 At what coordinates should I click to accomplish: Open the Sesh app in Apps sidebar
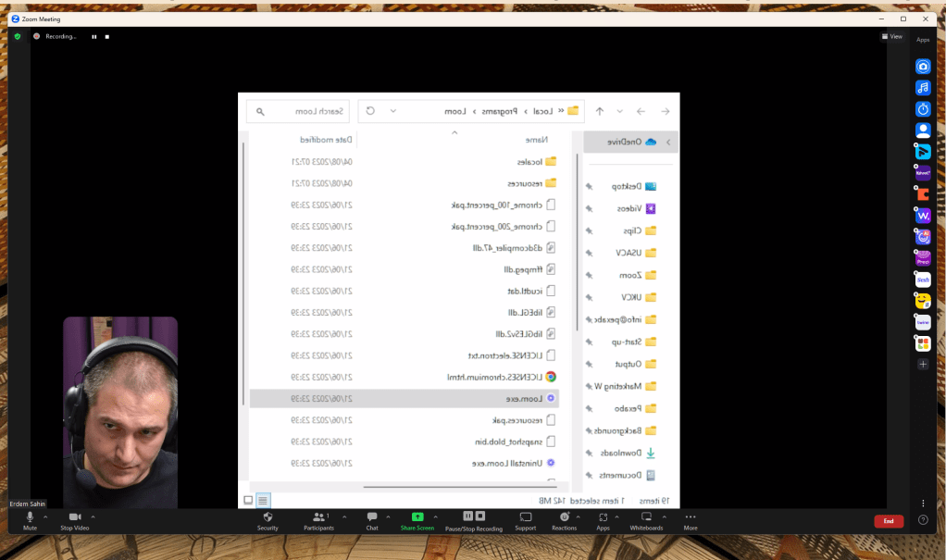tap(923, 280)
